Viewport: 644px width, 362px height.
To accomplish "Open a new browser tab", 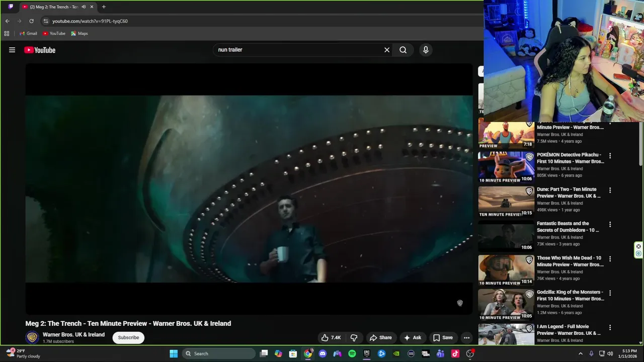I will pos(104,7).
